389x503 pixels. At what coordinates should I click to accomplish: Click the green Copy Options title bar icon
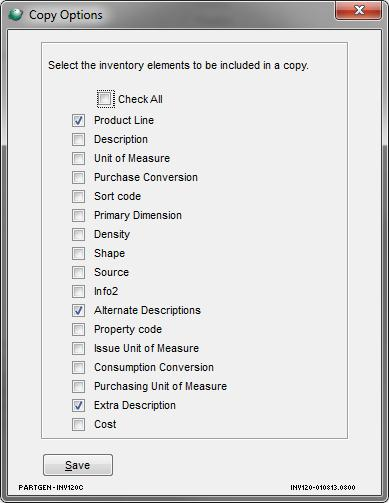pos(15,15)
